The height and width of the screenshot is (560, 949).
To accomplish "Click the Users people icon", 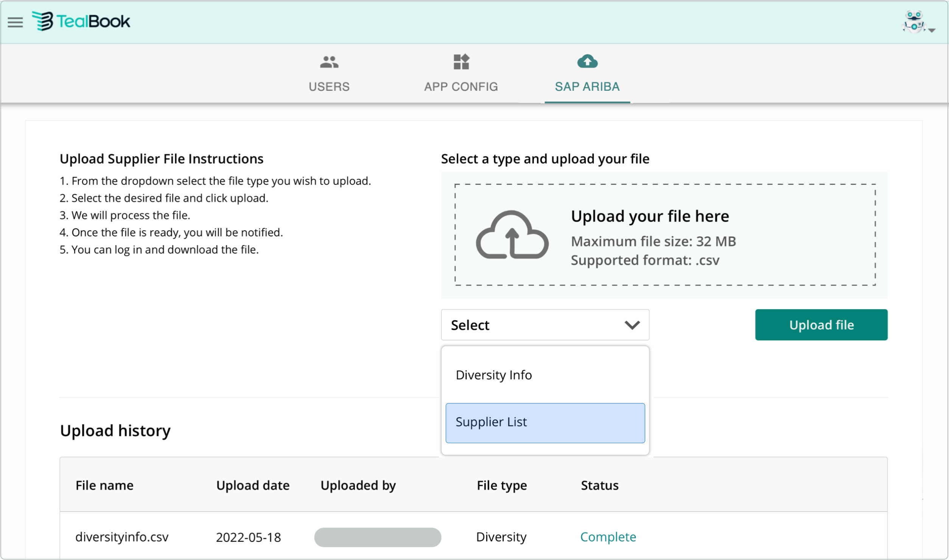I will click(329, 62).
